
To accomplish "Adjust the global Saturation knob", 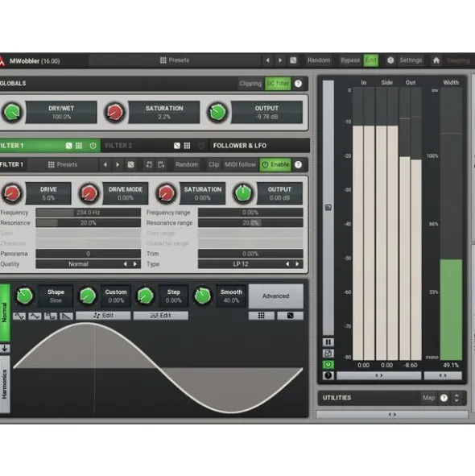I will pyautogui.click(x=115, y=112).
